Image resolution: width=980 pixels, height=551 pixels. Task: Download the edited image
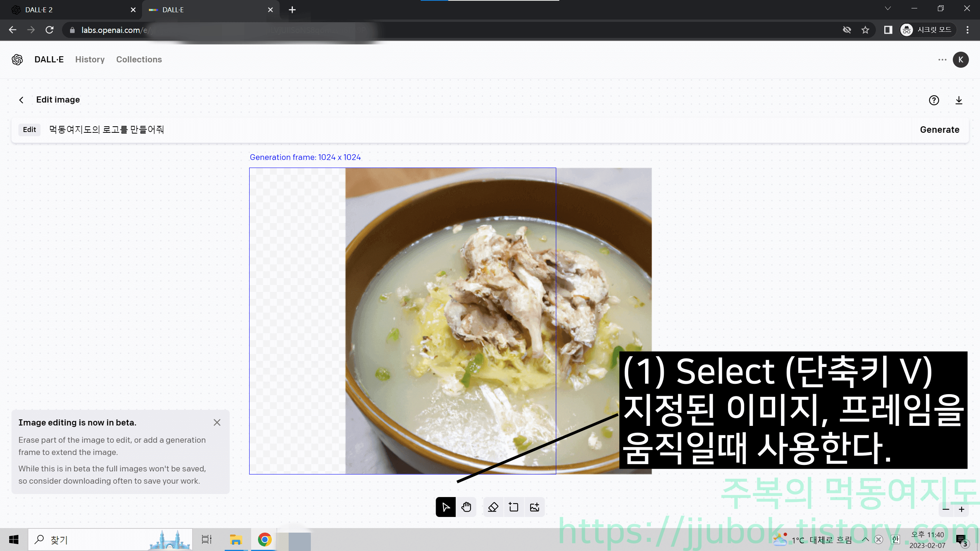[x=959, y=100]
